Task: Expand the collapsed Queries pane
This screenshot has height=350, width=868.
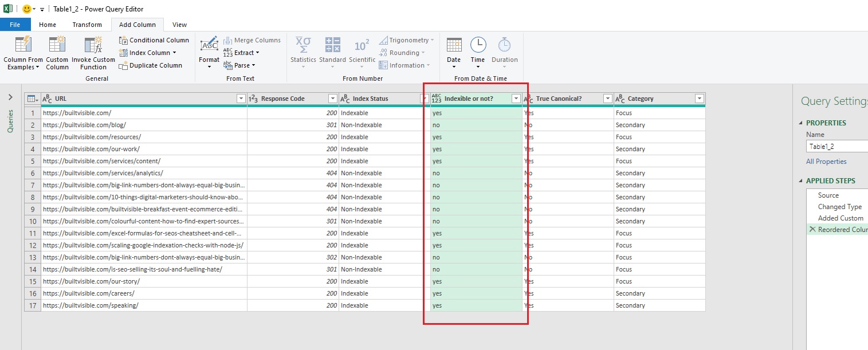Action: pyautogui.click(x=9, y=97)
